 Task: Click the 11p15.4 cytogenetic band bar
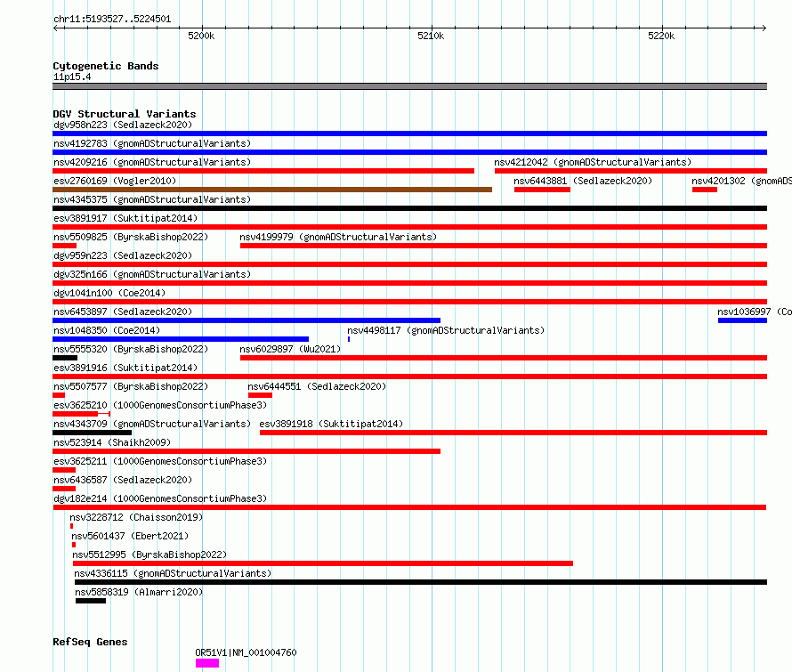409,86
